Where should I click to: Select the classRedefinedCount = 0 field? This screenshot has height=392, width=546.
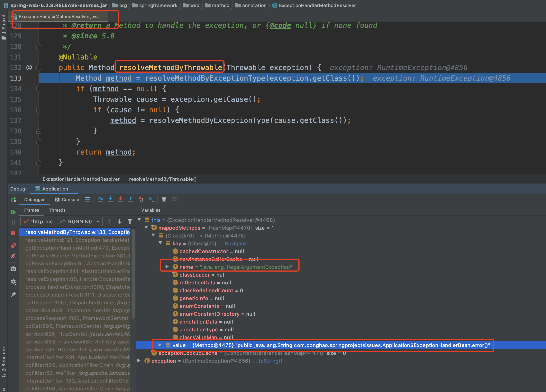[208, 290]
